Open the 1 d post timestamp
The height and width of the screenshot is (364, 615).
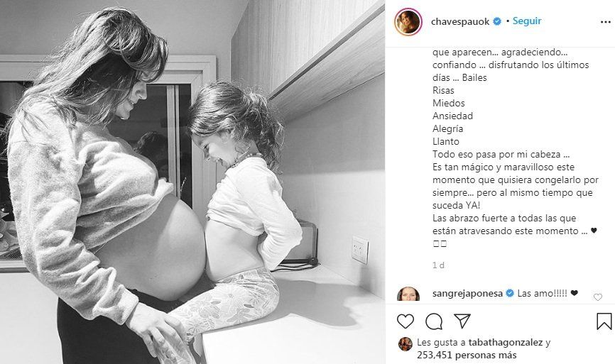pos(438,265)
